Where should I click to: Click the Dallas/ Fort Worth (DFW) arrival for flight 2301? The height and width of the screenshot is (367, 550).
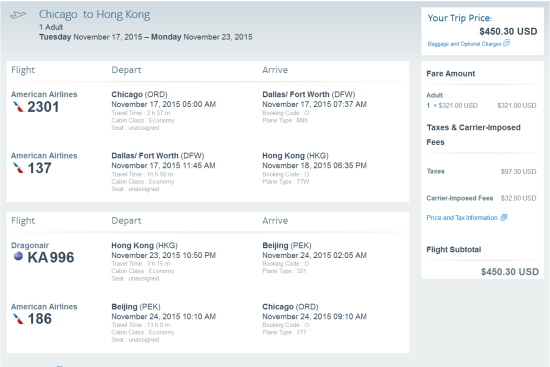309,94
